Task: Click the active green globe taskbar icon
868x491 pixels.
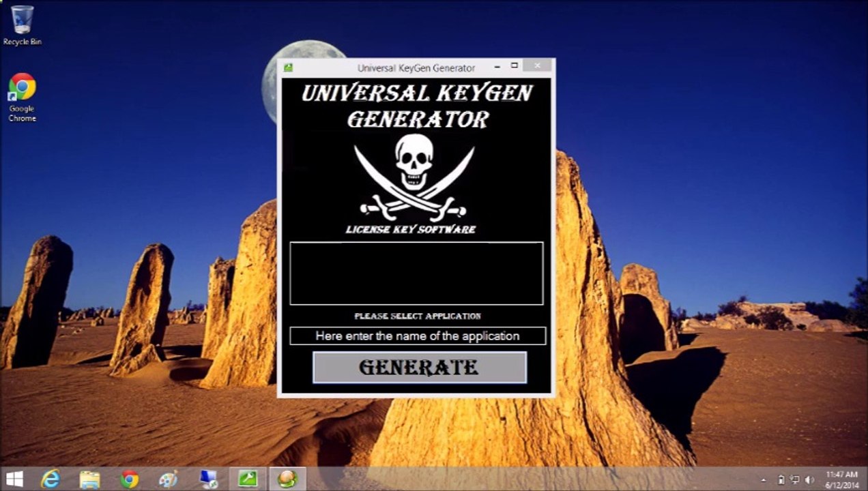Action: (x=287, y=479)
